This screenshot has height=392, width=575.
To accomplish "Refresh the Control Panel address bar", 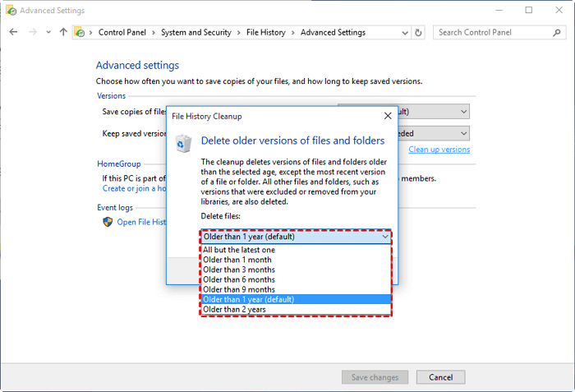I will (x=419, y=32).
